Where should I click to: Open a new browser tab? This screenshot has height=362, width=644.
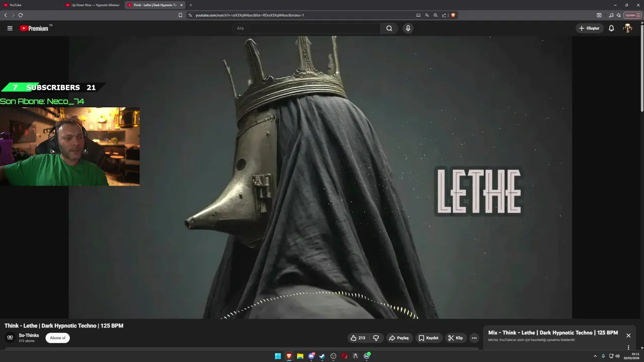coord(191,5)
